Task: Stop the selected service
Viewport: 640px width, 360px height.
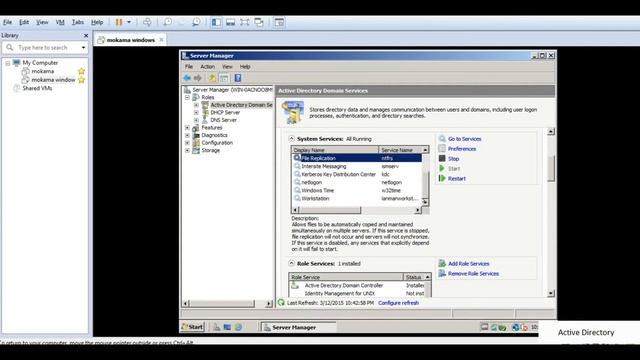Action: (x=453, y=159)
